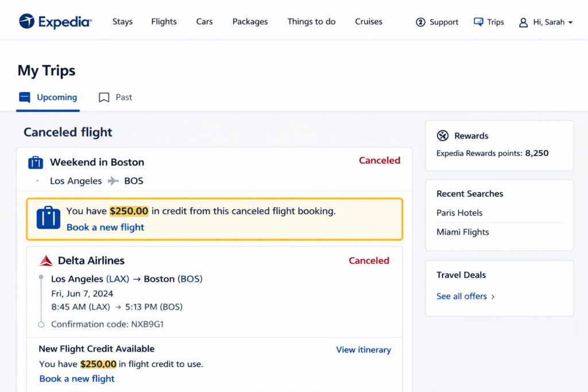Go to Stays in the top navigation
The height and width of the screenshot is (392, 588).
click(x=122, y=22)
